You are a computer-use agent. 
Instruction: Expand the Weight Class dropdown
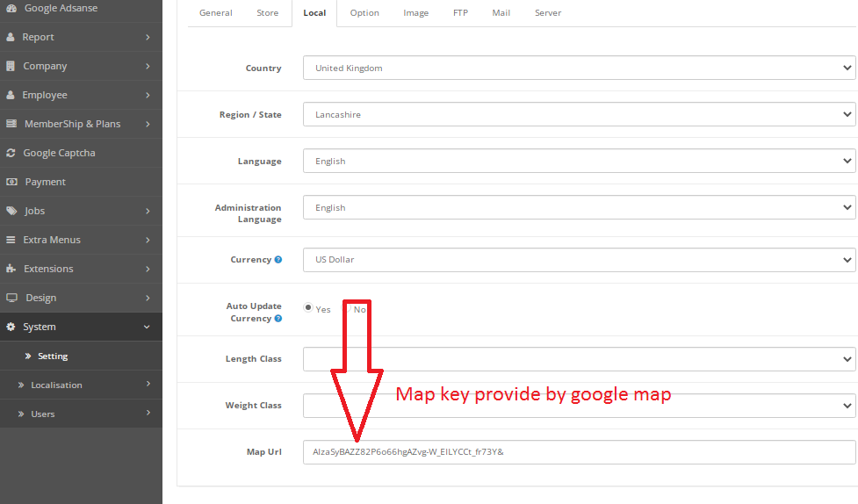click(x=579, y=406)
